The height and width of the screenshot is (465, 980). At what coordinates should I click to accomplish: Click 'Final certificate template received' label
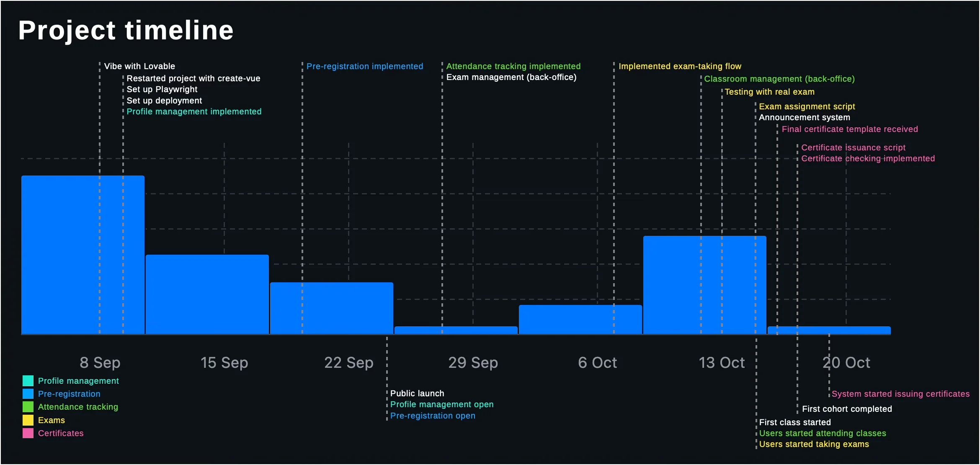point(850,129)
